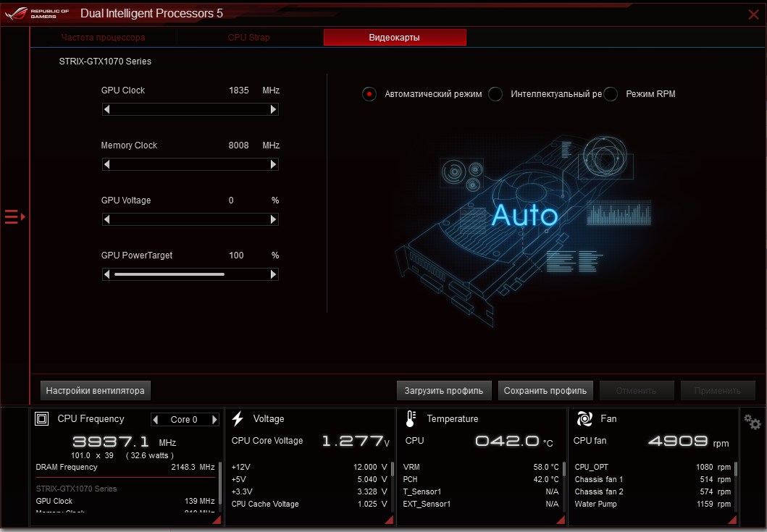Switch to Частота процессора tab

pos(104,37)
